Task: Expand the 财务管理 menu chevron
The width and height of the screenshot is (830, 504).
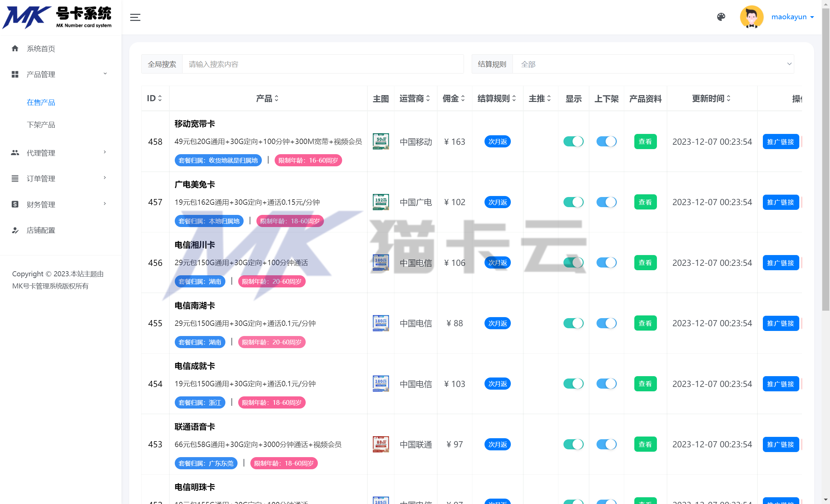Action: pos(105,203)
